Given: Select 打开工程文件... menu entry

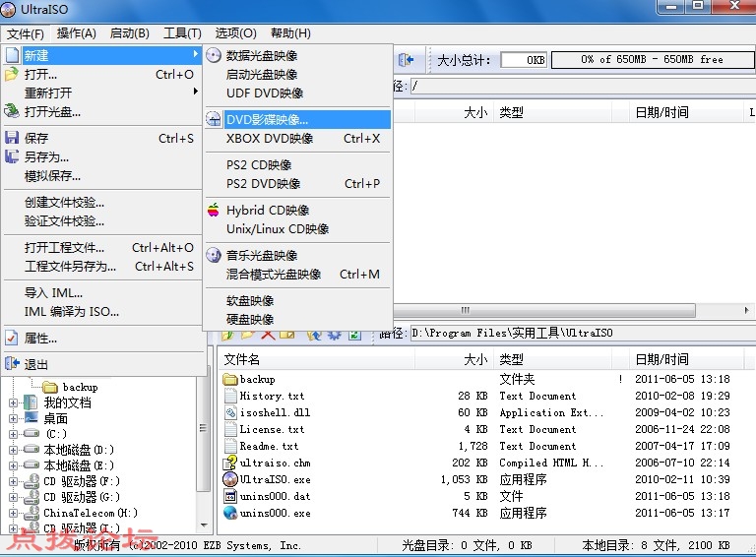Looking at the screenshot, I should [x=102, y=248].
